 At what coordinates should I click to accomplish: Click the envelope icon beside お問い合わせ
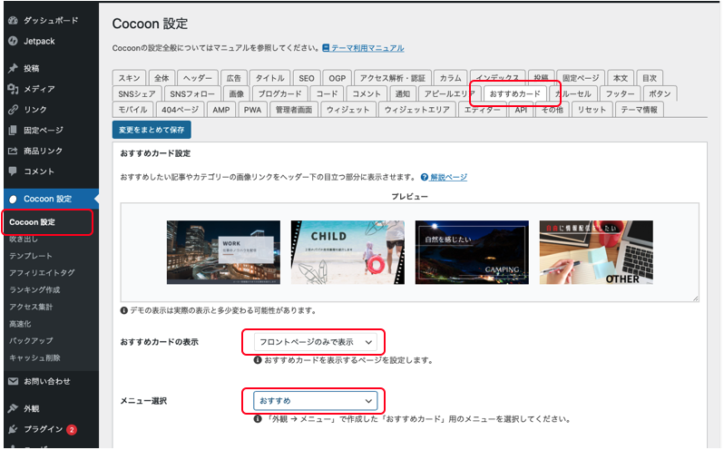tap(13, 381)
